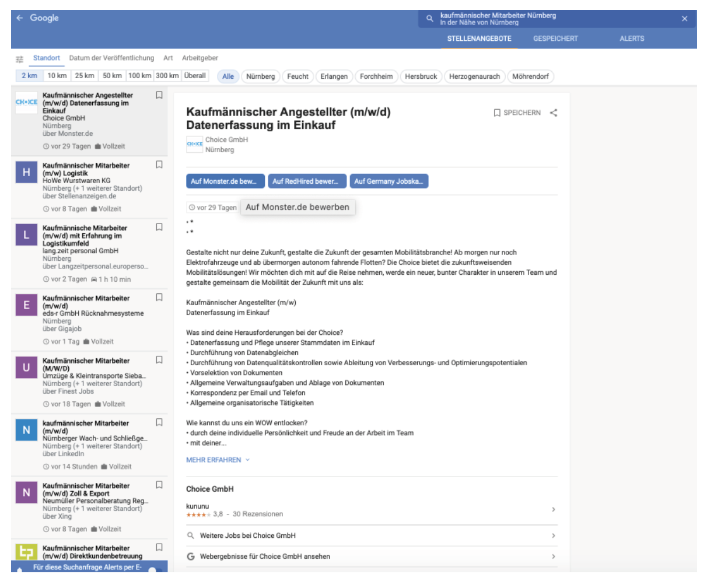The width and height of the screenshot is (728, 588).
Task: Open the U avatar for Umzüge & Kleintransporte
Action: (x=26, y=367)
